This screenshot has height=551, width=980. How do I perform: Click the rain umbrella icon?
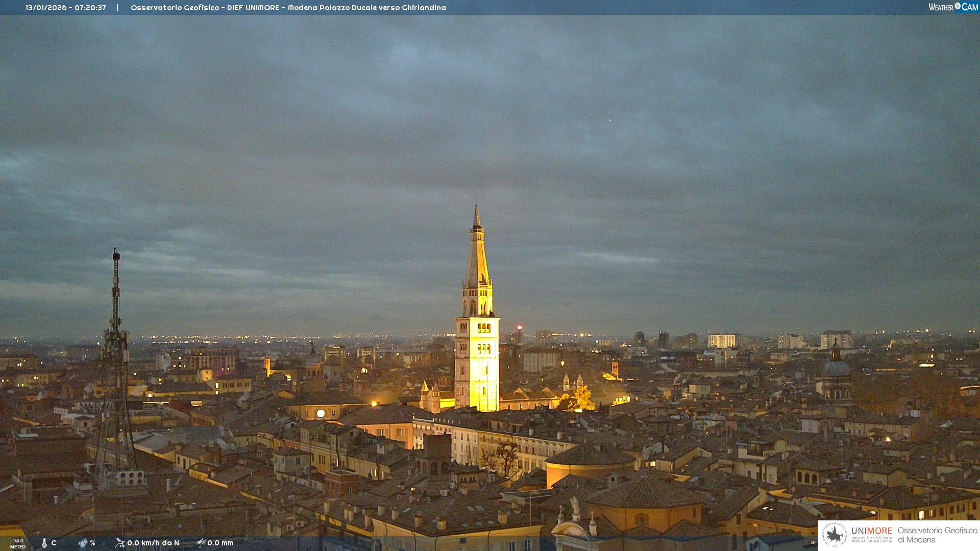click(201, 543)
